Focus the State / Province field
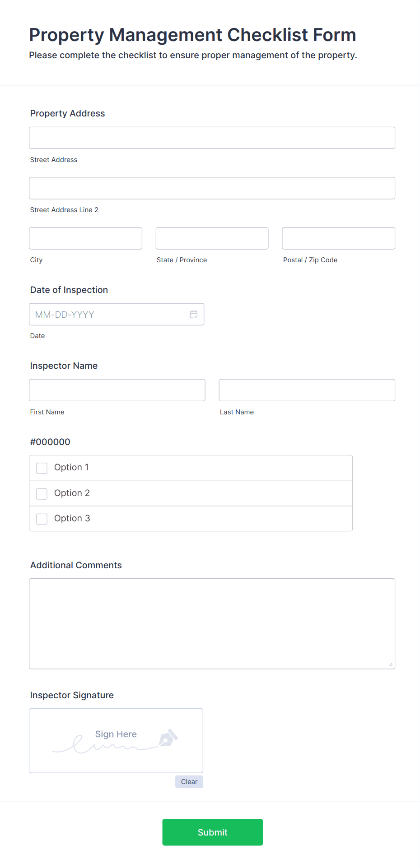420x868 pixels. [x=212, y=238]
